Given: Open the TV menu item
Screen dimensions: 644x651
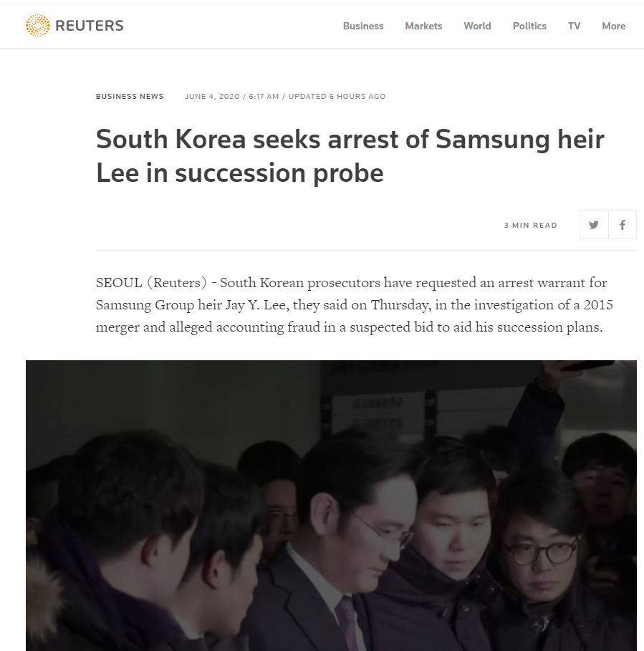Looking at the screenshot, I should 574,26.
